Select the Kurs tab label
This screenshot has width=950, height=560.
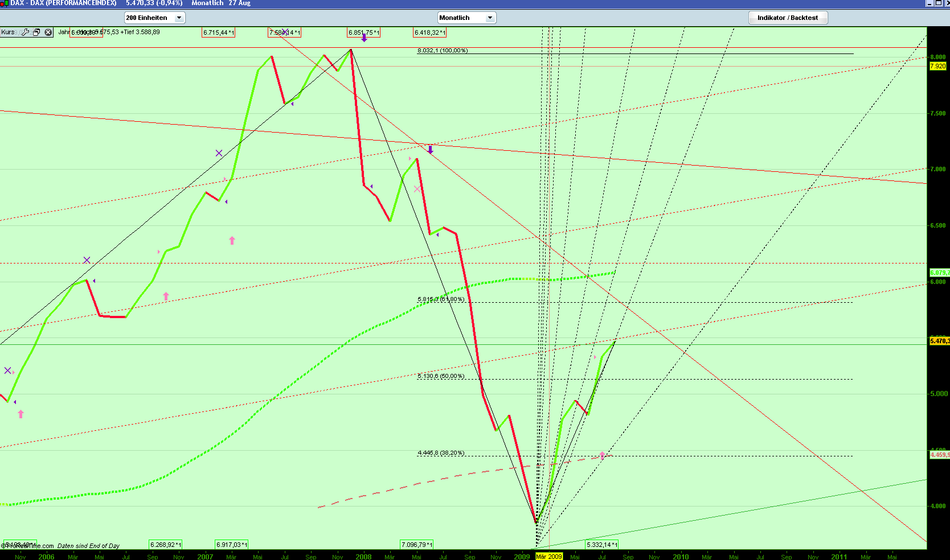pyautogui.click(x=8, y=32)
